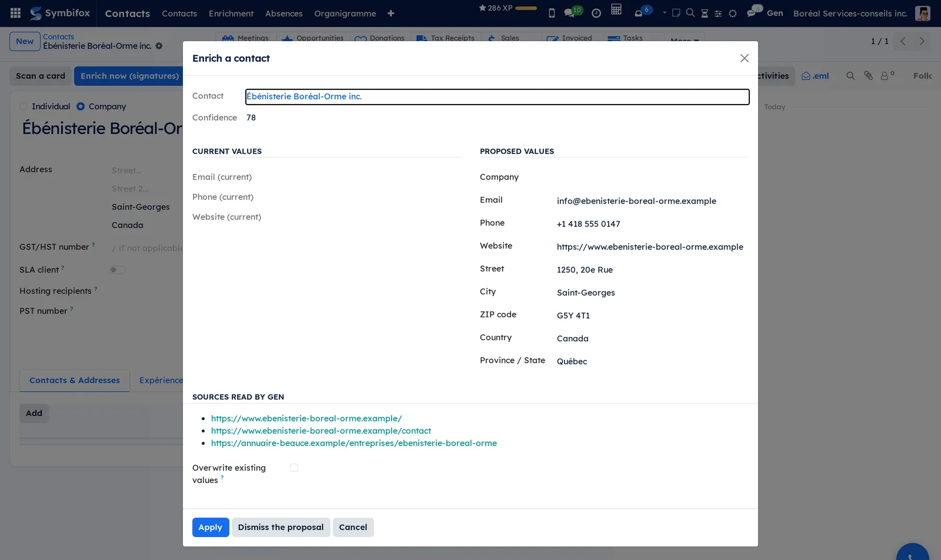
Task: Switch to Contacts & Addresses tab
Action: click(x=75, y=380)
